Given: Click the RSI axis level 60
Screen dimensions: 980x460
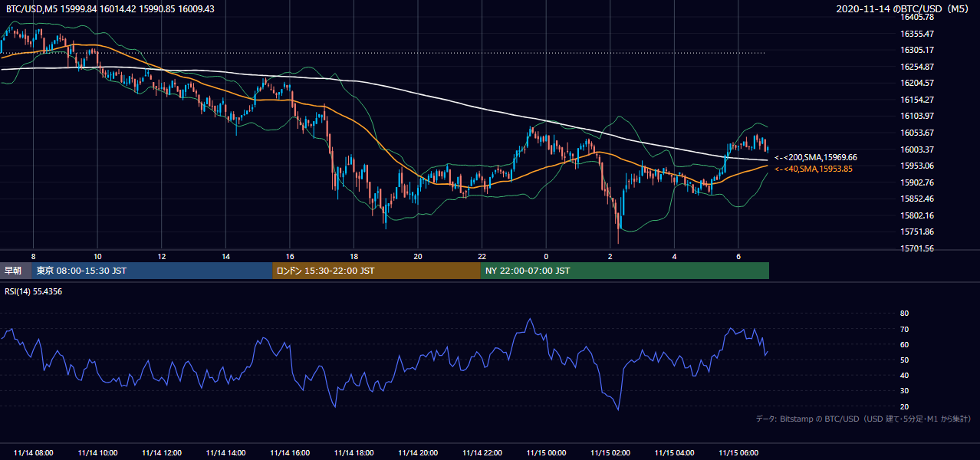Looking at the screenshot, I should 904,344.
